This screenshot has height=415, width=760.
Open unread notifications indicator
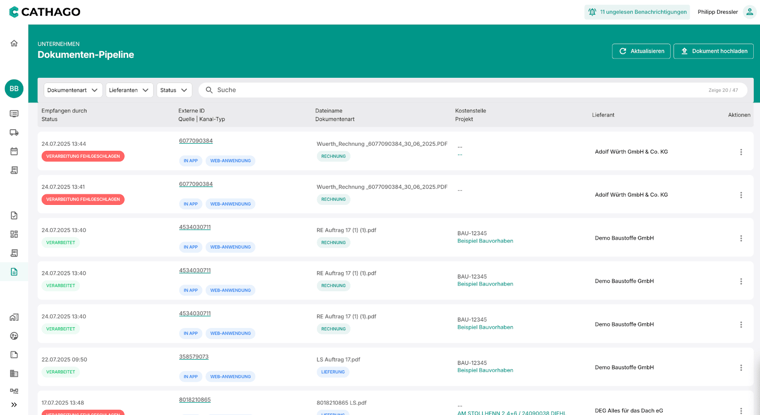637,12
